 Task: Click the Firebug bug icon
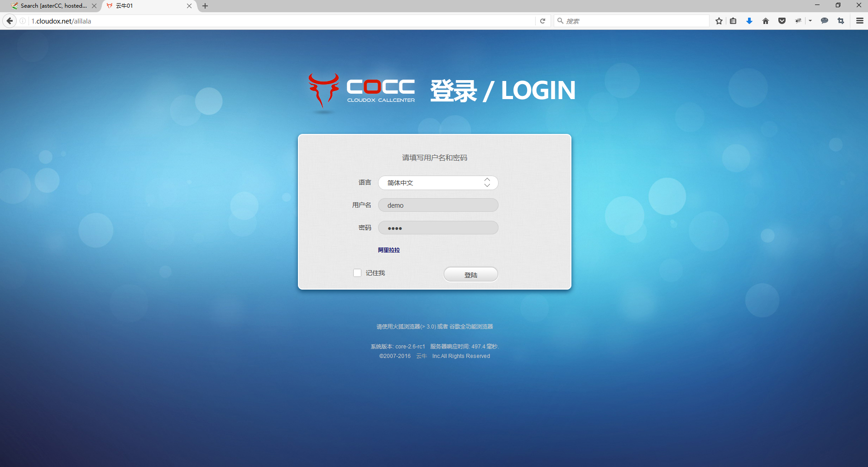pyautogui.click(x=798, y=21)
